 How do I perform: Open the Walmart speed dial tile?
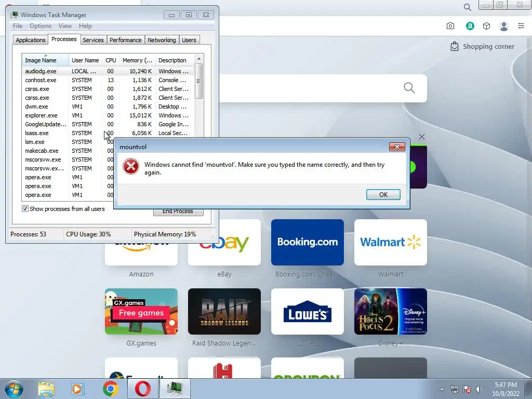tap(391, 242)
